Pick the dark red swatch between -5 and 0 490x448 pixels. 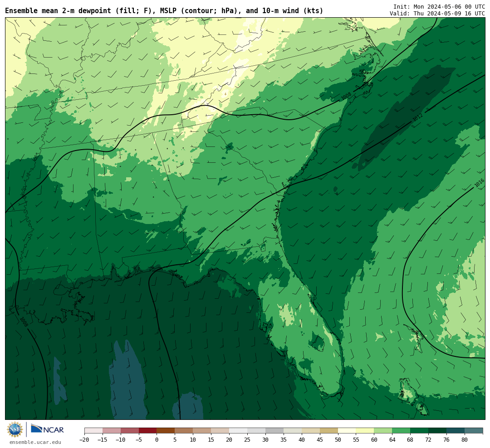(148, 431)
